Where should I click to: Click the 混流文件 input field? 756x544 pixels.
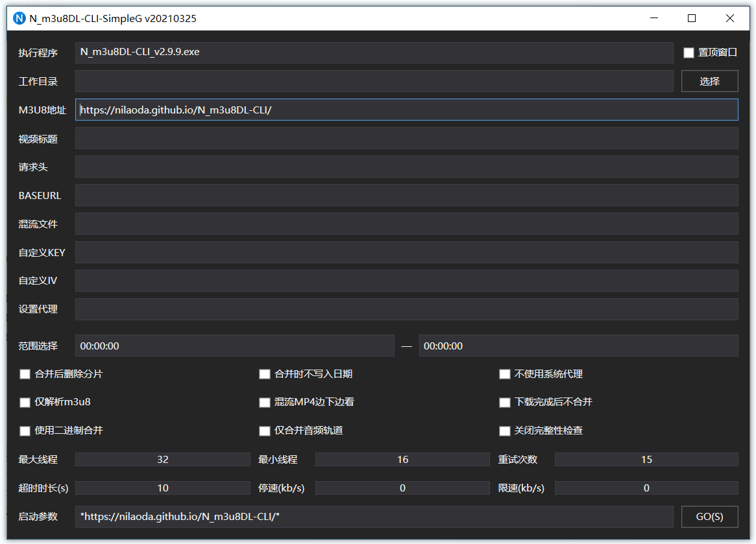coord(406,224)
